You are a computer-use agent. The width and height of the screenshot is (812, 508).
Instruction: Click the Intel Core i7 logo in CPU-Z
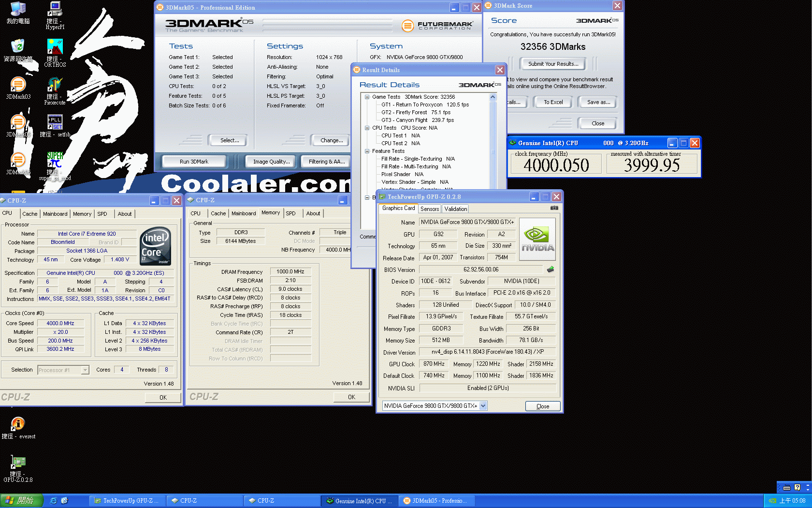point(155,246)
